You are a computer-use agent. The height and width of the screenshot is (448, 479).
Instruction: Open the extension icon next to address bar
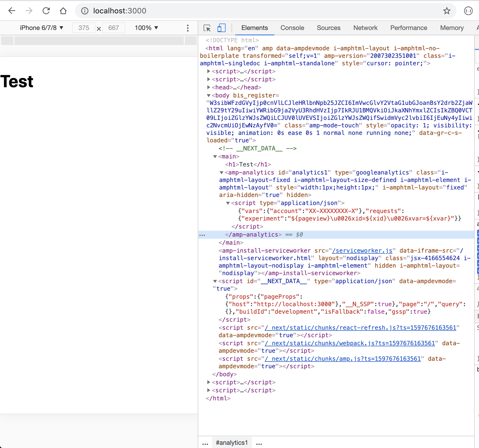pyautogui.click(x=468, y=11)
